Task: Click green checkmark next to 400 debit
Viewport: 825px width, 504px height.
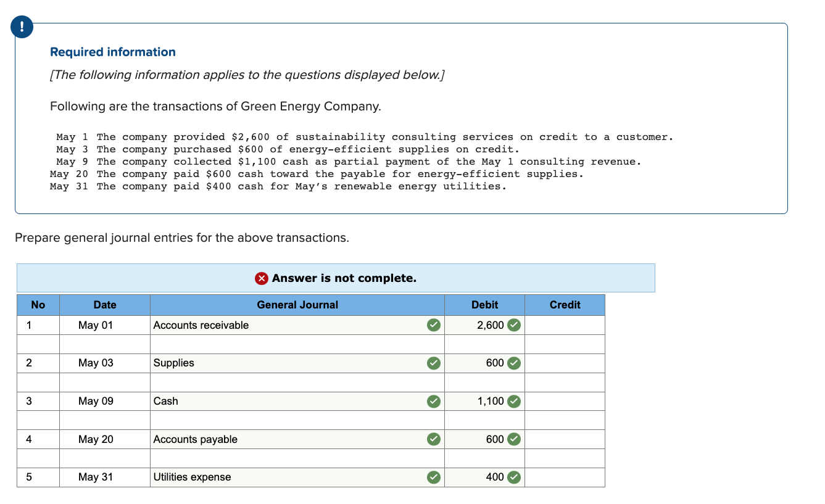Action: pyautogui.click(x=514, y=477)
